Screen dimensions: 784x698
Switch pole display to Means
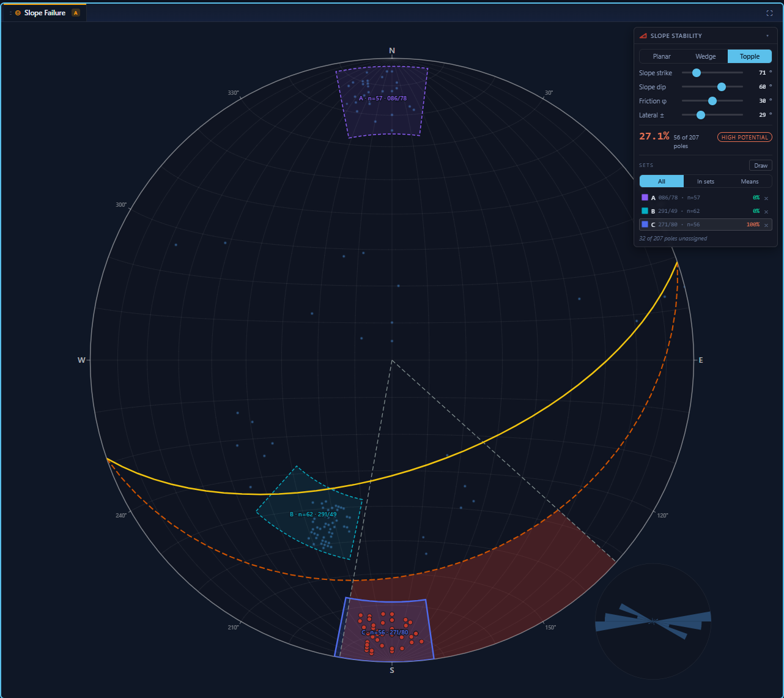750,181
